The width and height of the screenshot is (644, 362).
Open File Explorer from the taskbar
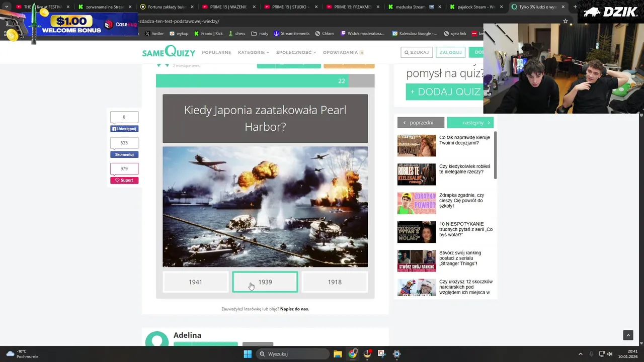338,354
